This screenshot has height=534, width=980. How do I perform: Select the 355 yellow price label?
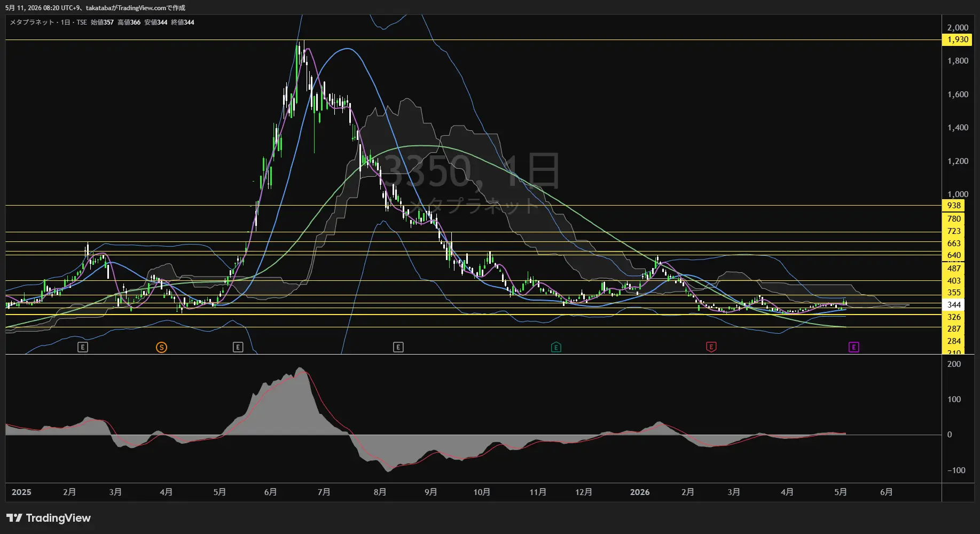point(954,293)
